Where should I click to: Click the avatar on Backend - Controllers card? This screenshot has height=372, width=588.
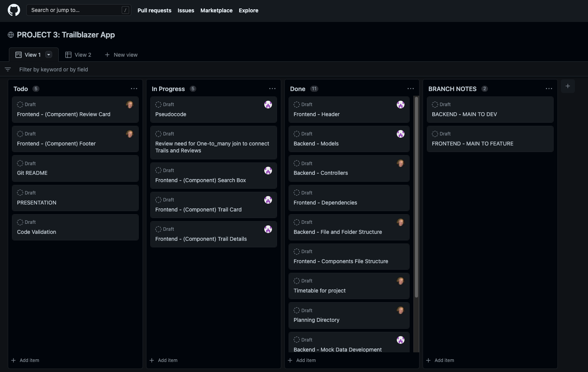401,163
